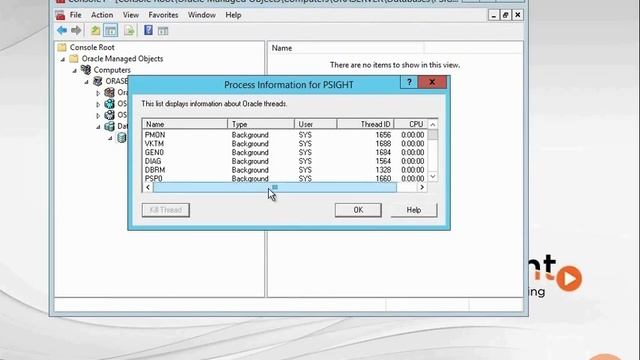
Task: Collapse the database instance node under Dat...
Action: 110,138
